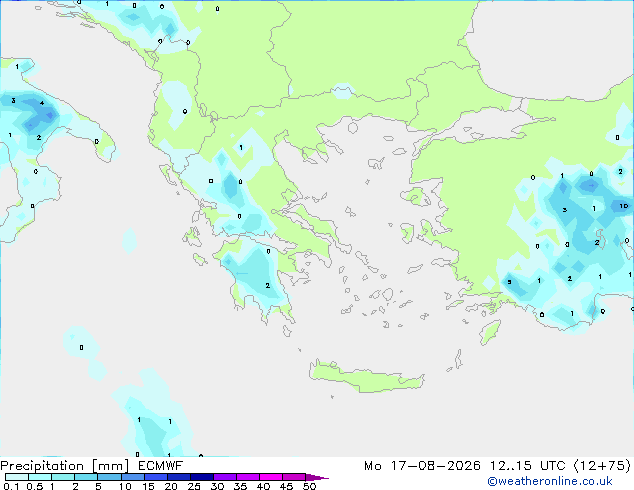Click the legend arrow tip above 50 mm
The image size is (634, 490).
(317, 477)
